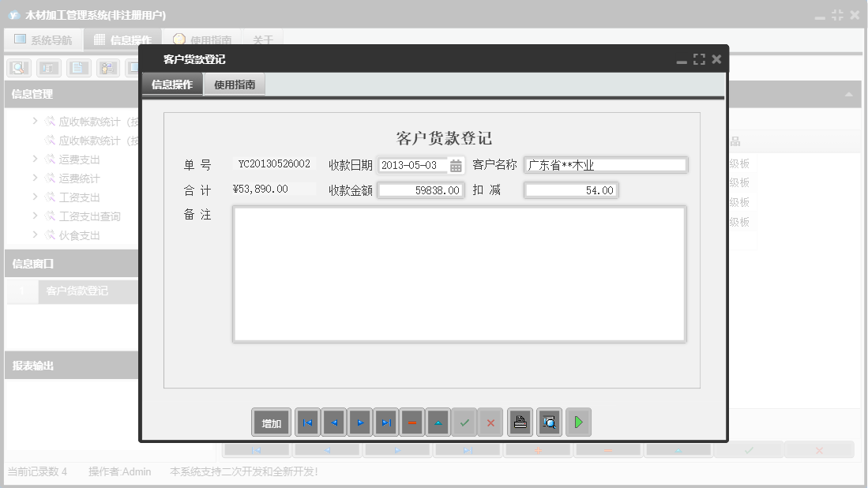Open print preview with the magnifier-printer icon
This screenshot has width=868, height=488.
pos(548,422)
